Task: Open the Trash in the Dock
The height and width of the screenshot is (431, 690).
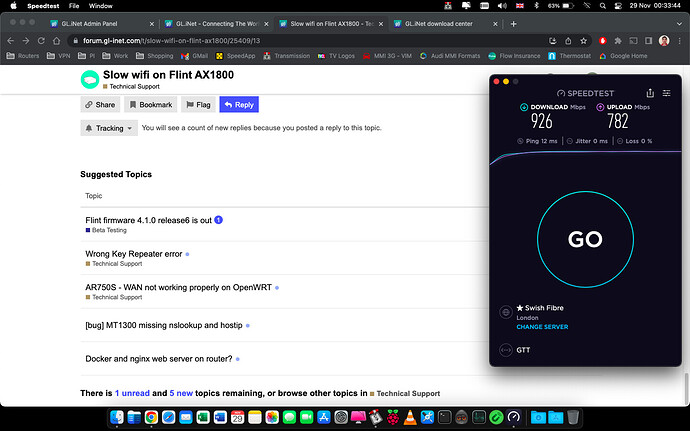Action: [573, 416]
